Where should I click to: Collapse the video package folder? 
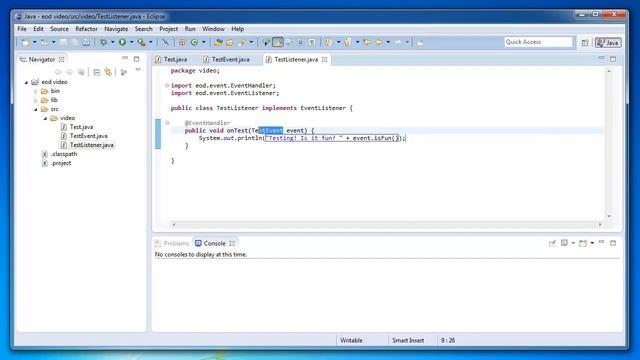point(45,118)
